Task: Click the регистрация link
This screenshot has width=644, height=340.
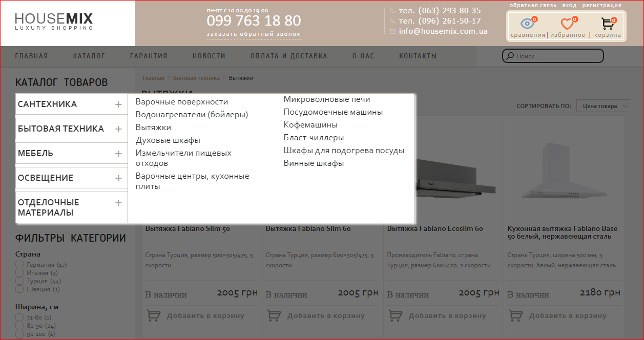Action: (x=601, y=6)
